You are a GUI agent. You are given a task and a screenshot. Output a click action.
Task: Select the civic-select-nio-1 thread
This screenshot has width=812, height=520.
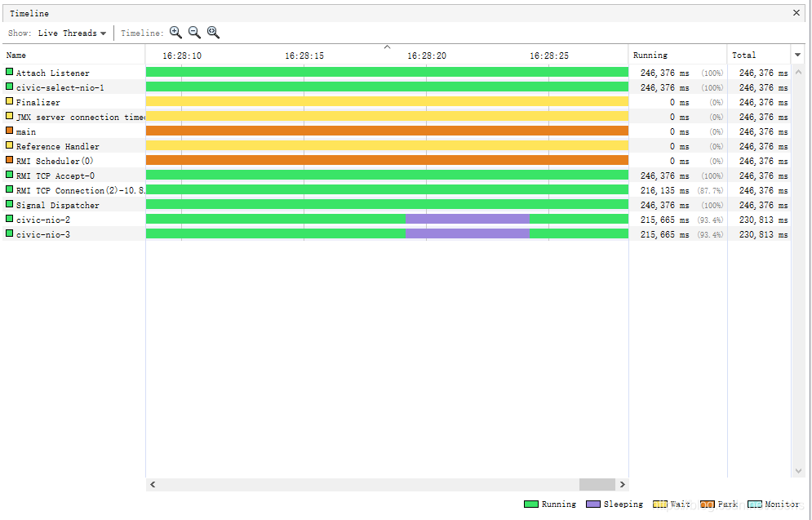[x=60, y=87]
